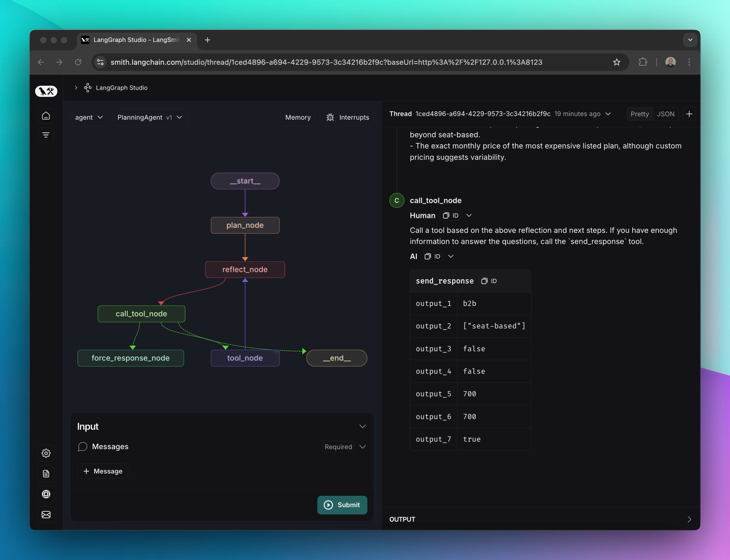
Task: Select the LangGraph Studio browser tab
Action: (x=136, y=40)
